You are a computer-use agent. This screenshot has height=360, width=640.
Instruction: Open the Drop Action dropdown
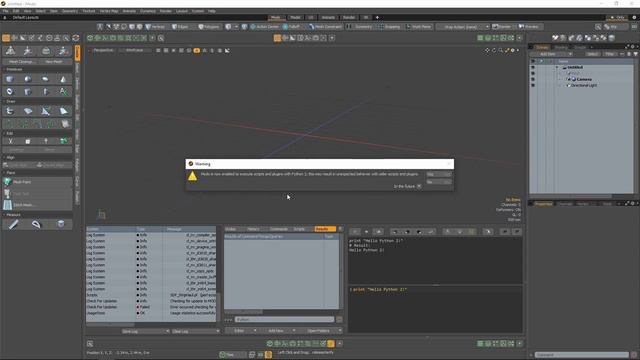tap(463, 27)
